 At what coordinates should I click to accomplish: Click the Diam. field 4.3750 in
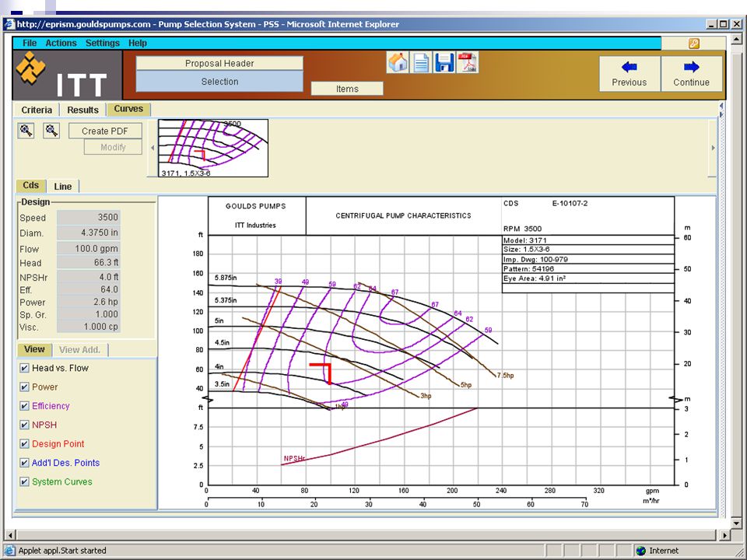pos(89,233)
